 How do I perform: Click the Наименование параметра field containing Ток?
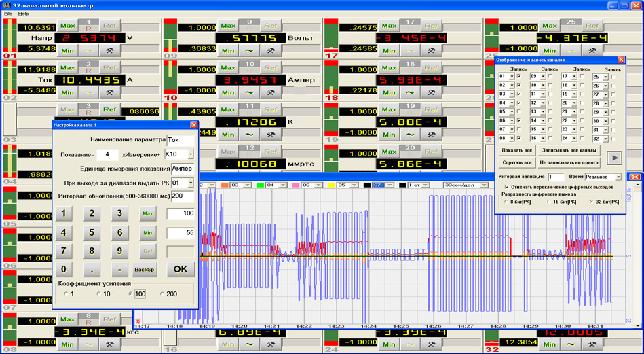coord(181,140)
